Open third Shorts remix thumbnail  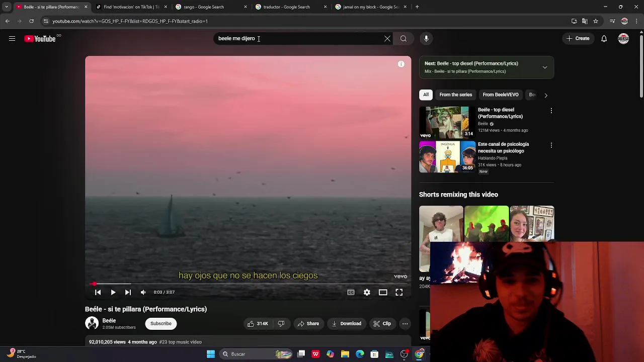532,224
